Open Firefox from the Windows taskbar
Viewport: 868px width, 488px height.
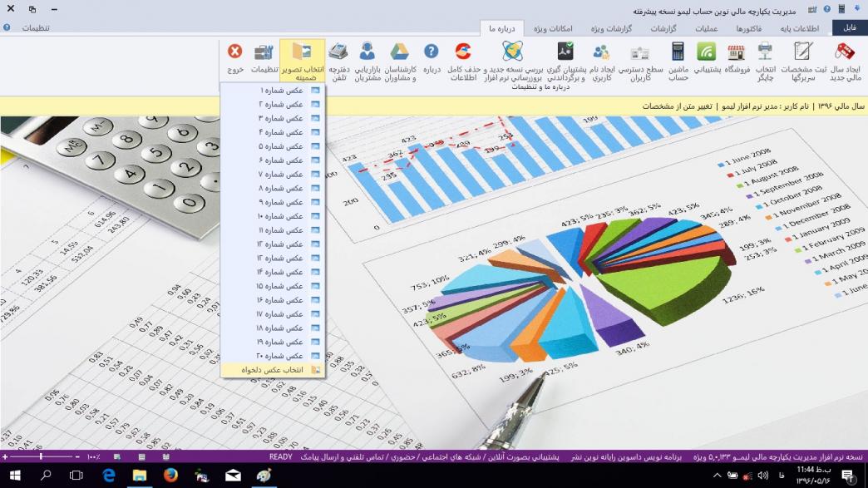[170, 476]
